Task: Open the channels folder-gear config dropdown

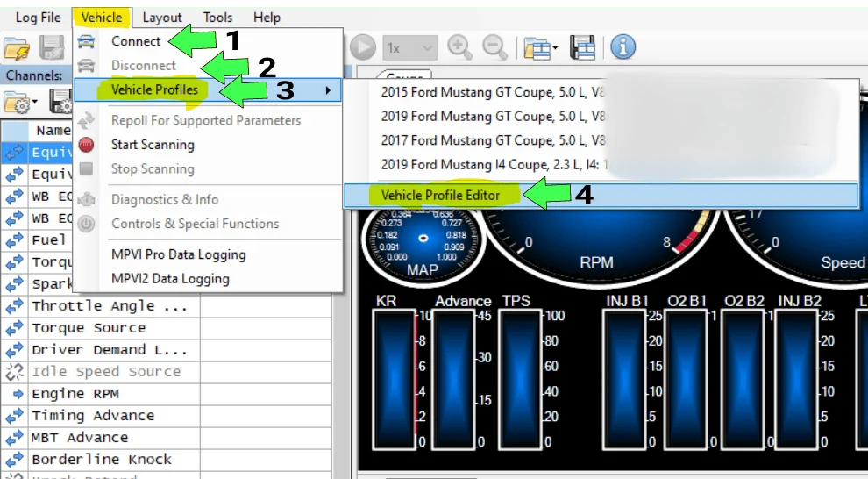Action: [20, 102]
